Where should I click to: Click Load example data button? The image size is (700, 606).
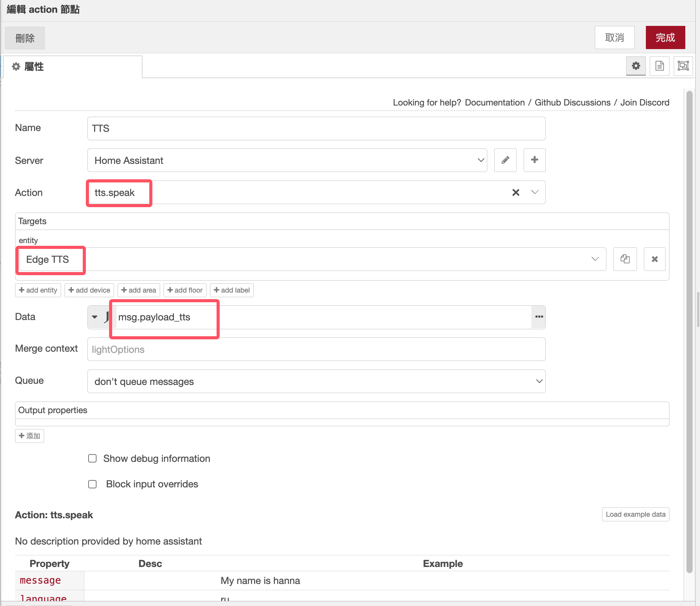click(635, 514)
